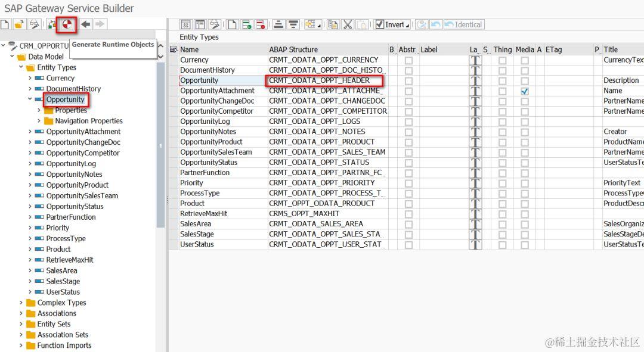
Task: Select Entity Sets folder in tree
Action: tap(54, 324)
